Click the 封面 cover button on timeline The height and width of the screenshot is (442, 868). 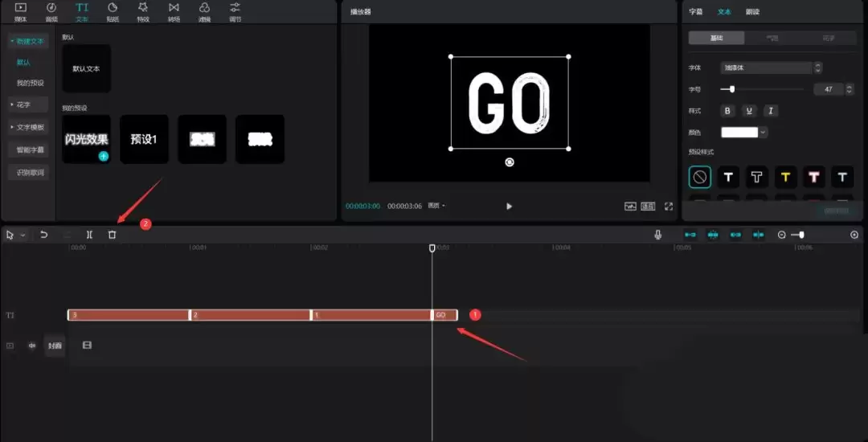tap(54, 346)
